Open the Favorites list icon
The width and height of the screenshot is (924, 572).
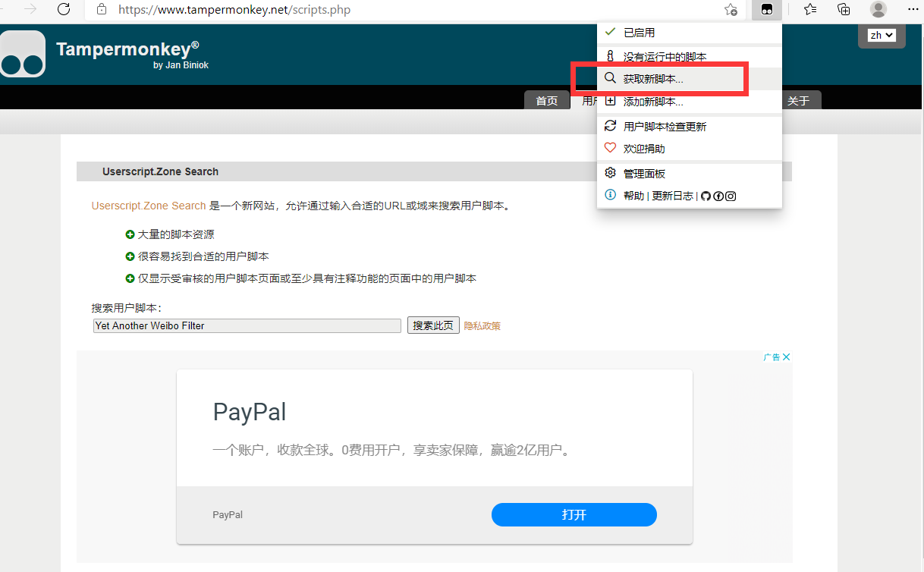pos(811,10)
